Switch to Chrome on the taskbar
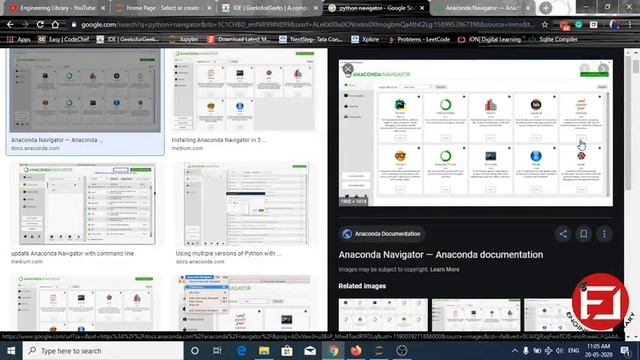The height and width of the screenshot is (360, 640). tap(333, 351)
